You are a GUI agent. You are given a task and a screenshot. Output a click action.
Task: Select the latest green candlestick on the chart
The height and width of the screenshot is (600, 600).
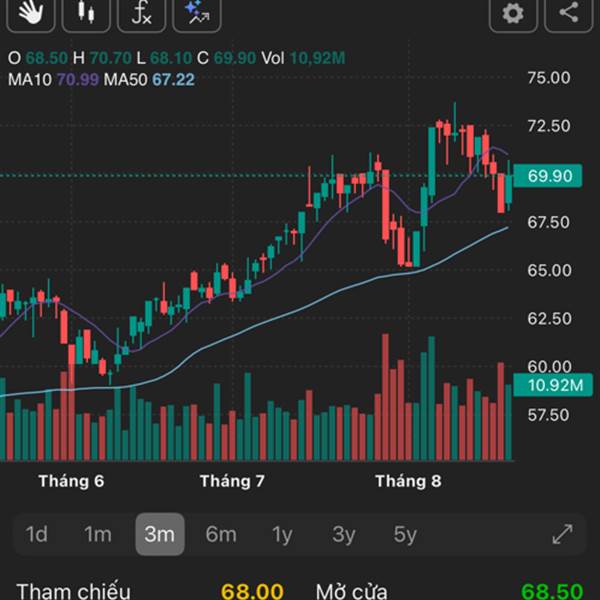point(509,186)
